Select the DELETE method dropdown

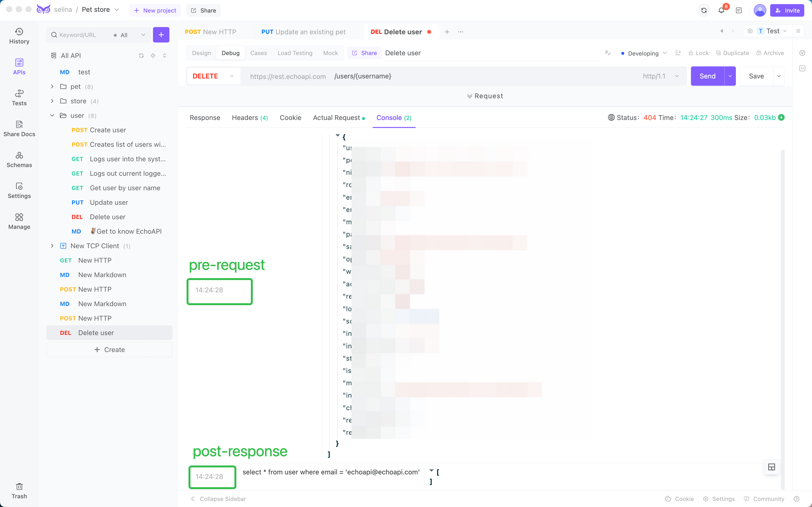click(x=212, y=76)
